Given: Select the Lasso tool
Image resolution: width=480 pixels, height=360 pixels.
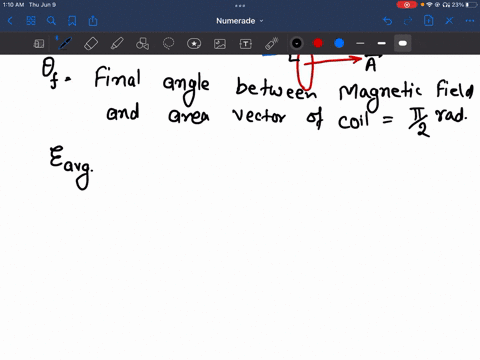Looking at the screenshot, I should pyautogui.click(x=168, y=44).
